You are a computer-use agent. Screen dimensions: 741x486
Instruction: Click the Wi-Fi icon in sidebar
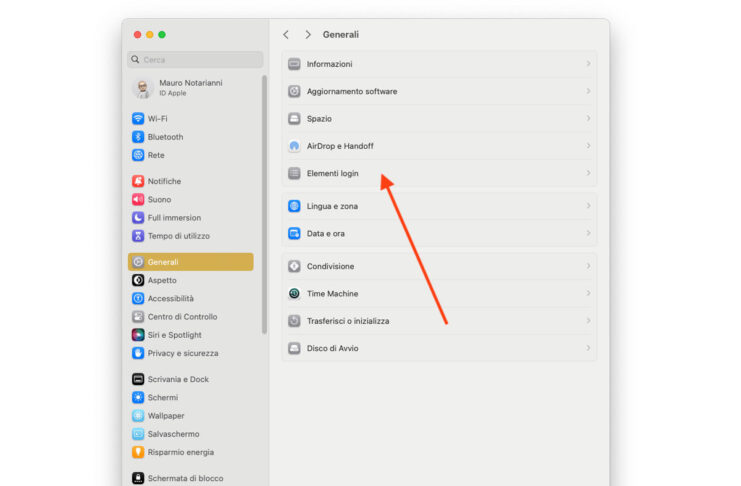138,118
